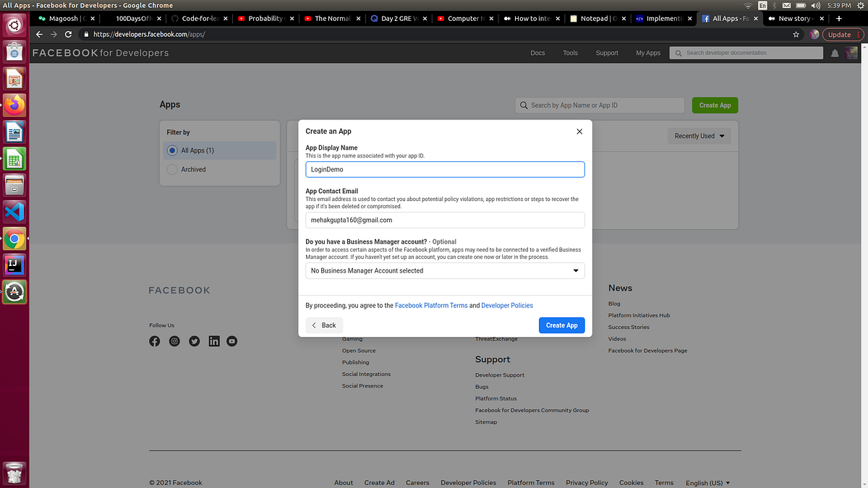
Task: Open Facebook's Instagram page icon
Action: pos(174,341)
